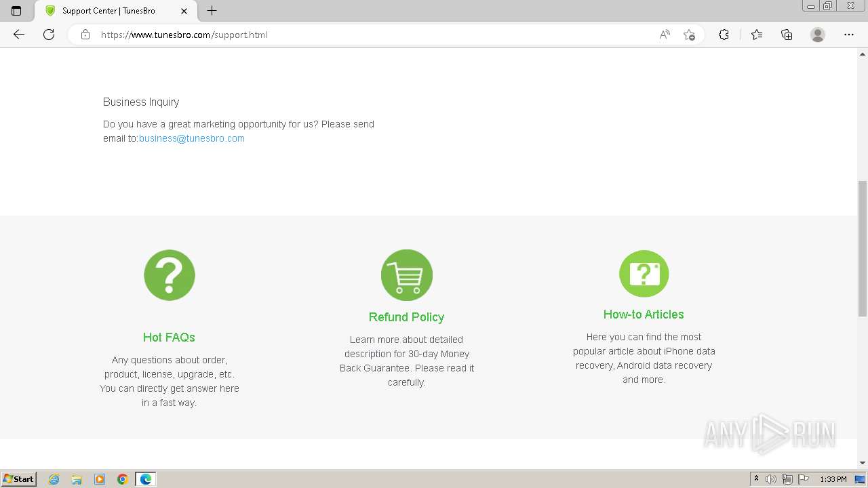Show hidden system tray icons
This screenshot has height=488, width=868.
click(x=756, y=479)
